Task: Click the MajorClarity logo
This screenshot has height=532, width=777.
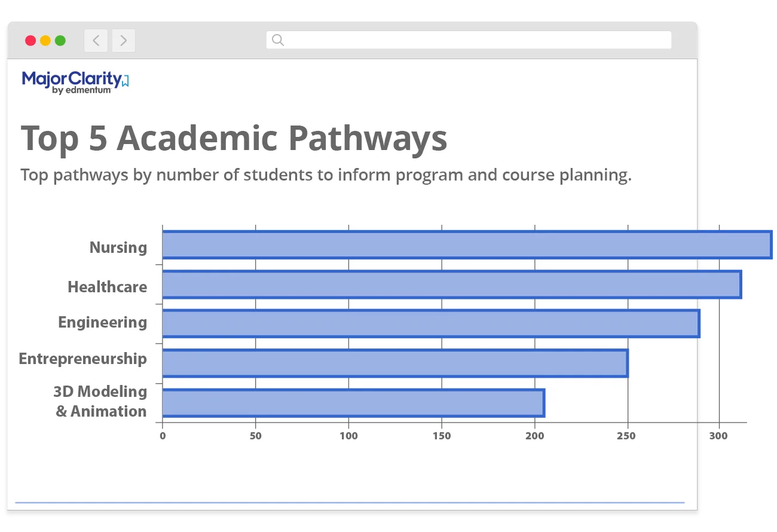Action: (x=75, y=82)
